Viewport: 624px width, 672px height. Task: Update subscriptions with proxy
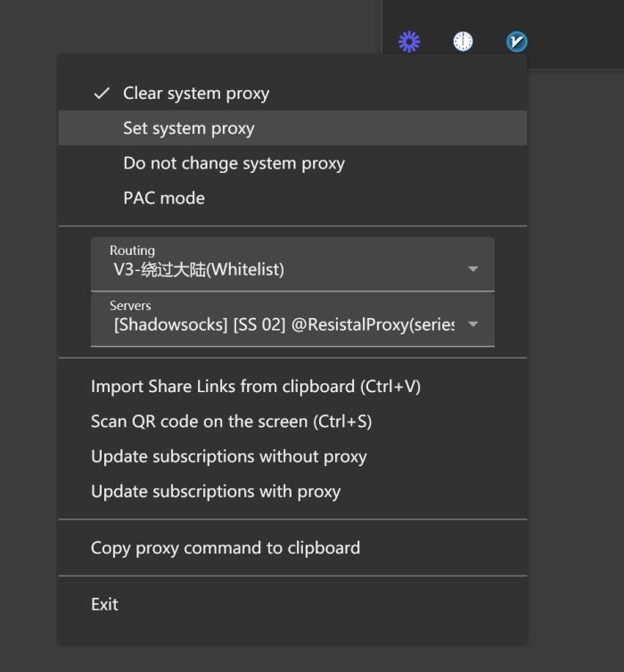click(216, 491)
